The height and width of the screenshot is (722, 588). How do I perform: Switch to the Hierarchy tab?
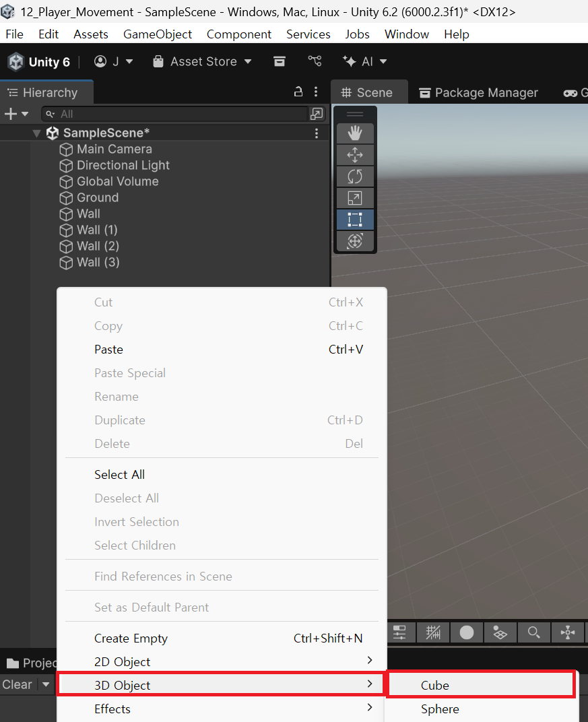pyautogui.click(x=46, y=92)
